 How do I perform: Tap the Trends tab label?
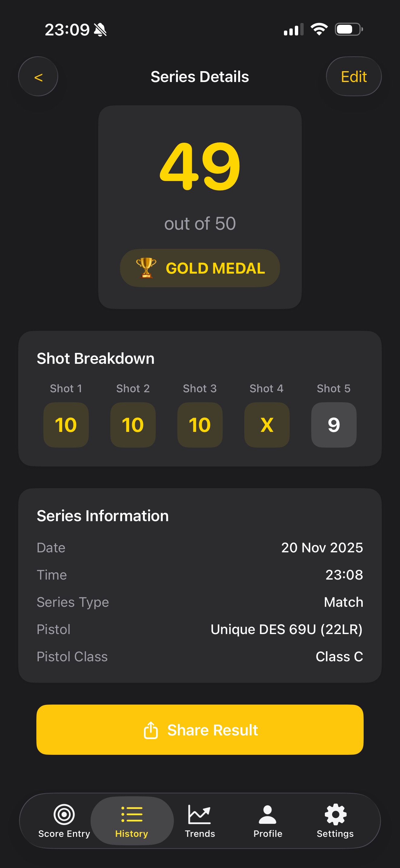(x=200, y=833)
